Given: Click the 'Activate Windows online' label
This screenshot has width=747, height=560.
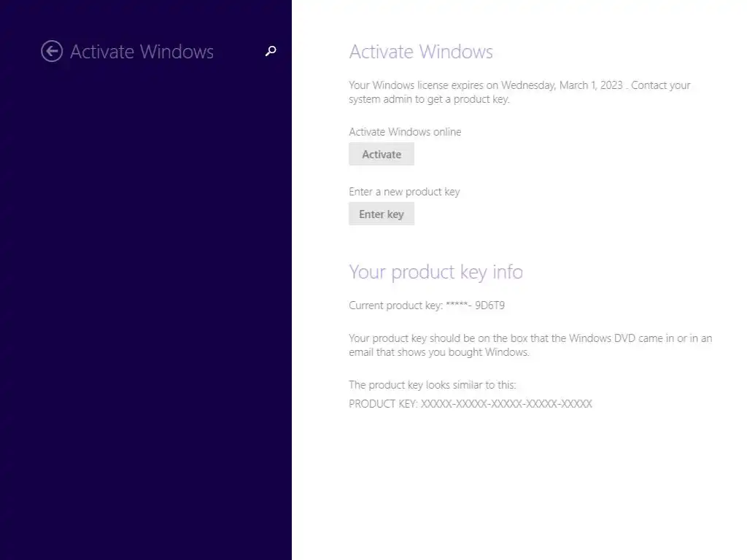Looking at the screenshot, I should (405, 132).
